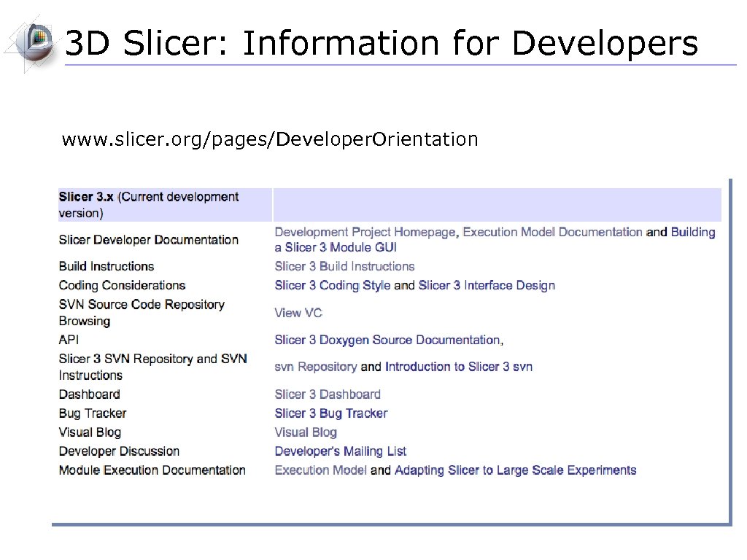Open the Slicer 3 Bug Tracker
This screenshot has width=747, height=560.
[331, 413]
